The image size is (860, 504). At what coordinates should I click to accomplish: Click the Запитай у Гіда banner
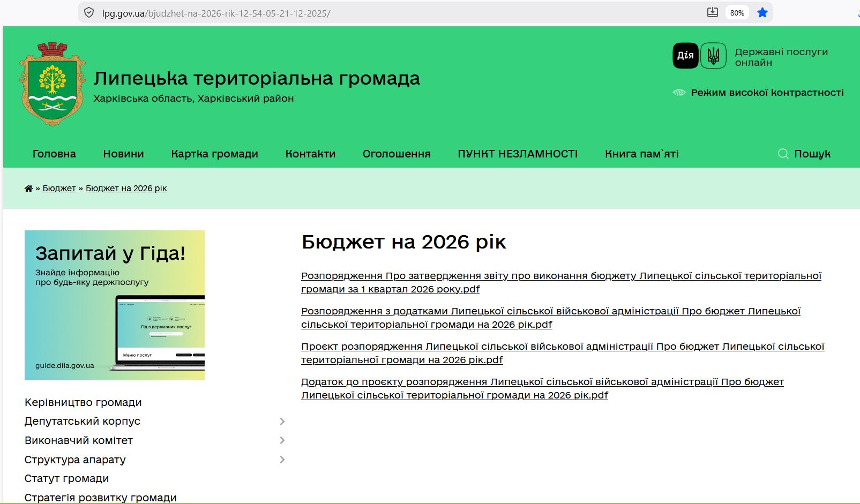[x=115, y=305]
